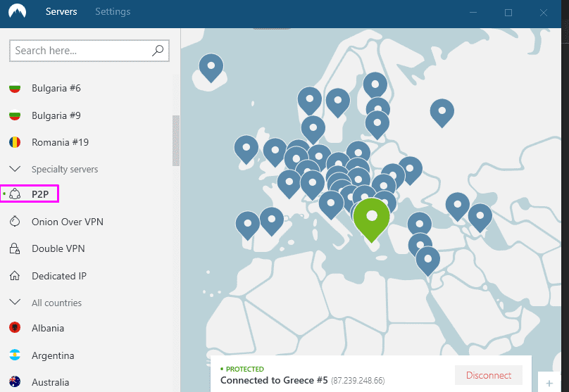Click the Ireland map pin

point(246,149)
